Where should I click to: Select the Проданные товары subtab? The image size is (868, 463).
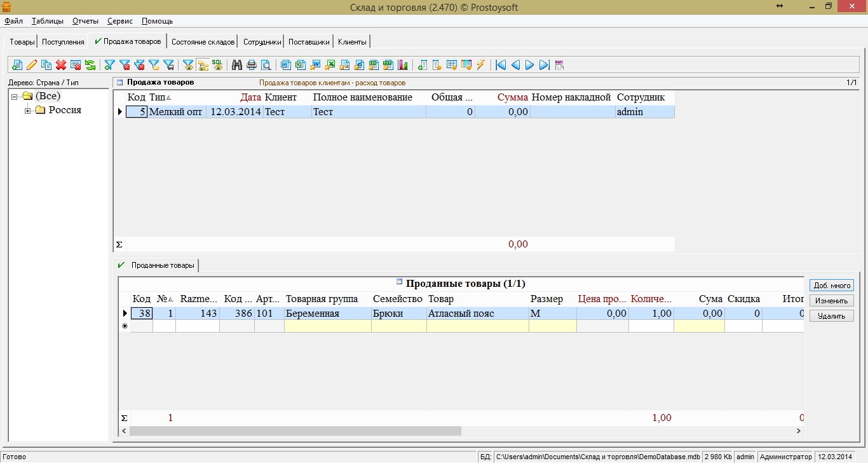[x=156, y=265]
